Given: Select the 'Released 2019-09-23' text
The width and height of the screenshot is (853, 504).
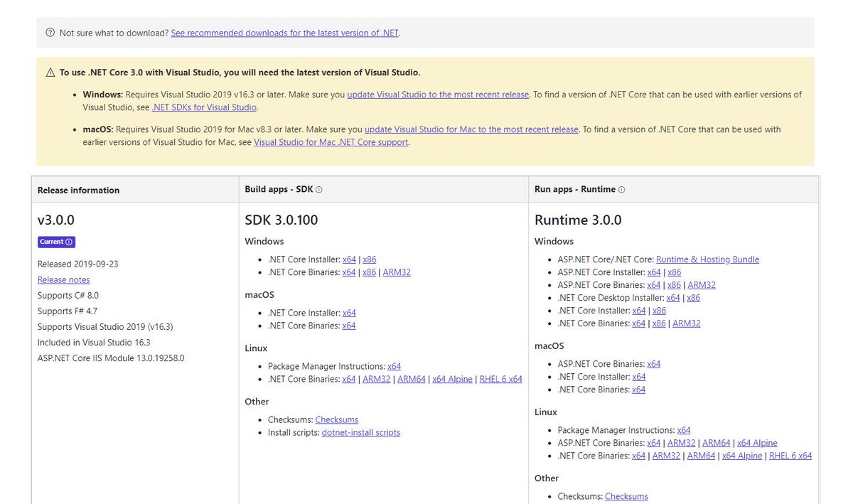Looking at the screenshot, I should [78, 264].
